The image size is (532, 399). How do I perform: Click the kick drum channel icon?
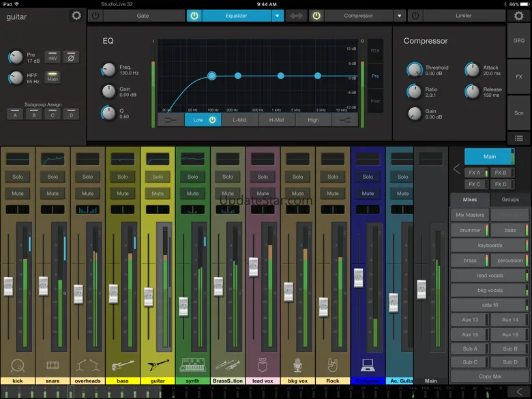[x=17, y=364]
